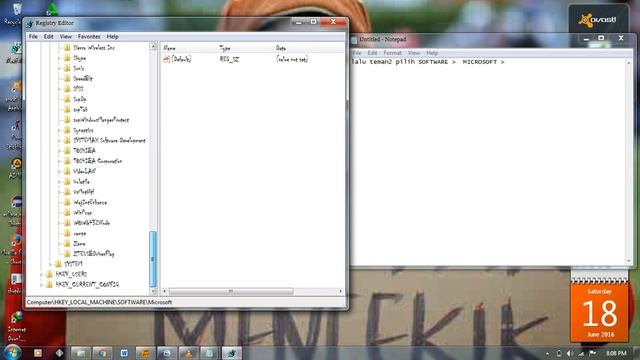The height and width of the screenshot is (360, 640).
Task: Click the REG_SZ type cell
Action: click(x=229, y=60)
